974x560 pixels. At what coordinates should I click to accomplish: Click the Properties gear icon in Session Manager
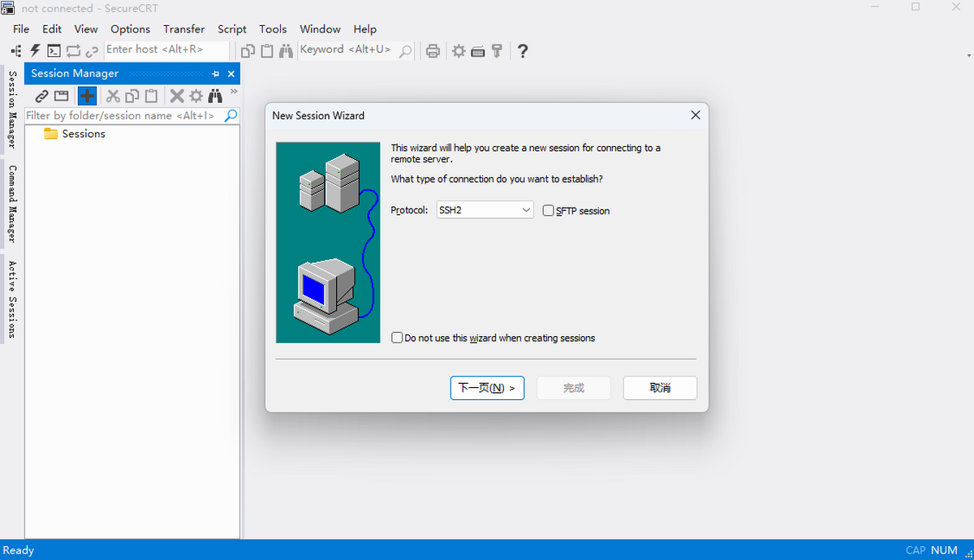(196, 96)
